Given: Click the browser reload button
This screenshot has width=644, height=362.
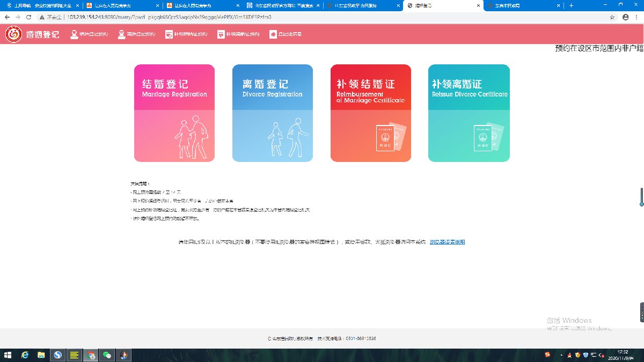Looking at the screenshot, I should coord(30,17).
